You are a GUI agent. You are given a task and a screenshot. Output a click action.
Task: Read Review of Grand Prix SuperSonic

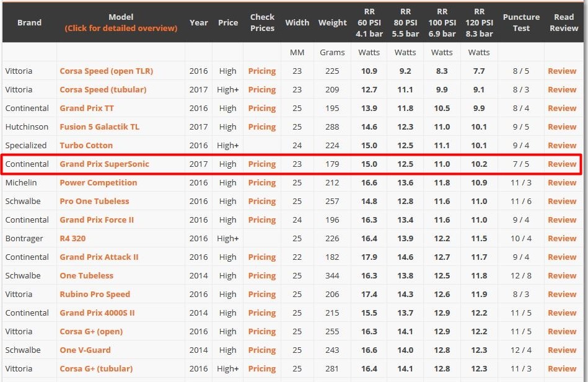(x=562, y=164)
